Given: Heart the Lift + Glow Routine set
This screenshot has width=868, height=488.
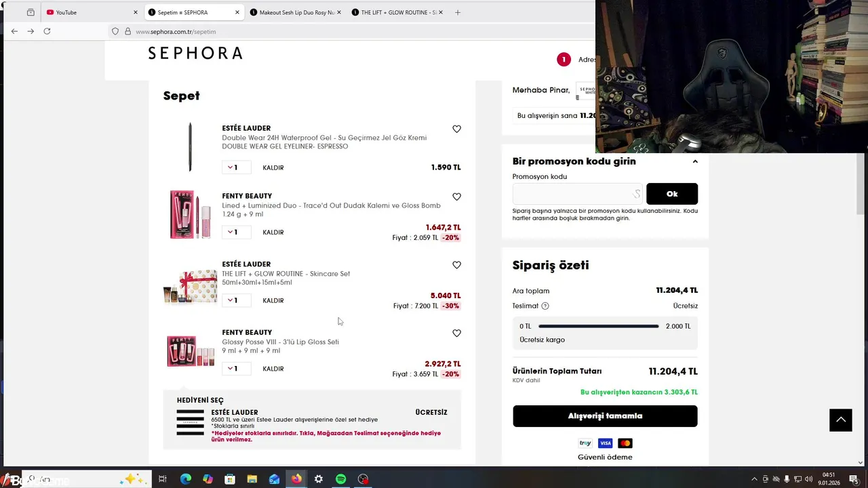Looking at the screenshot, I should click(x=456, y=265).
